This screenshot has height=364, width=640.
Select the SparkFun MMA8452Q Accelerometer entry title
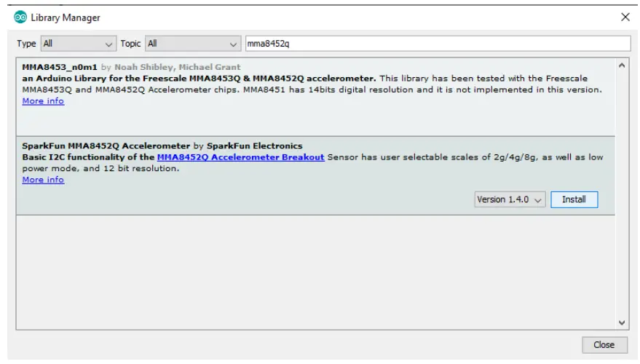click(x=106, y=146)
